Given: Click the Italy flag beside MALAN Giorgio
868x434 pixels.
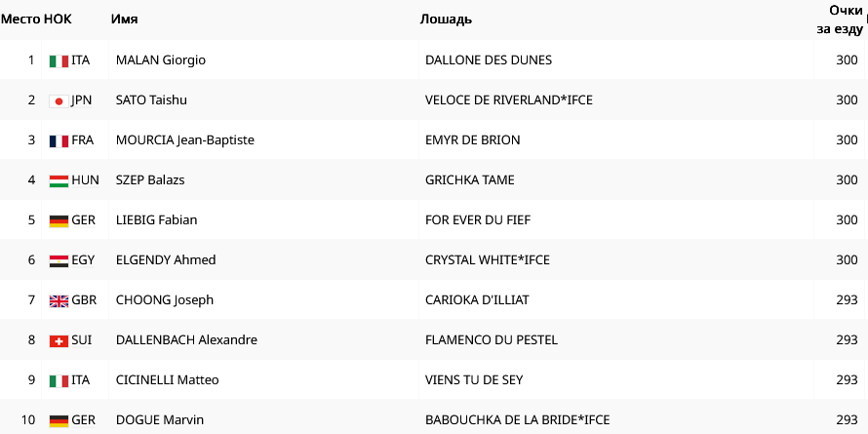Looking at the screenshot, I should click(59, 60).
